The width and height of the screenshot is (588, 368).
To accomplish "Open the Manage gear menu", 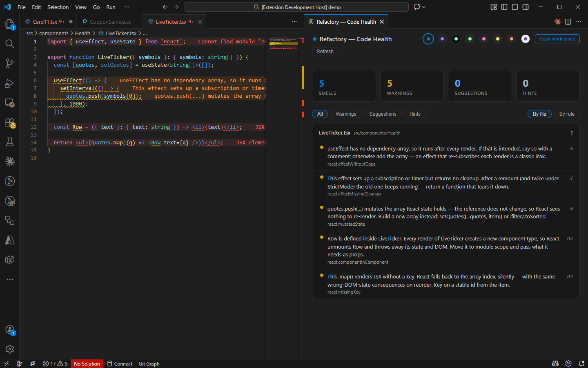I will coord(10,349).
